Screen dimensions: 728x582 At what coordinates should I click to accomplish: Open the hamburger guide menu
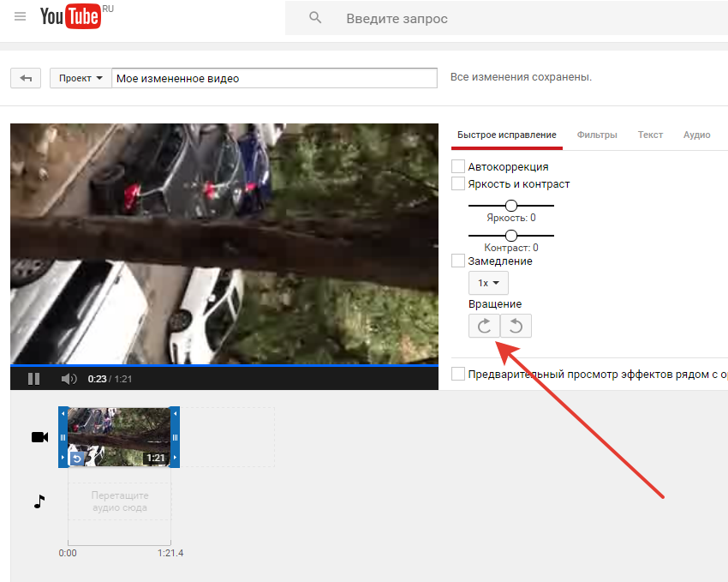point(21,17)
